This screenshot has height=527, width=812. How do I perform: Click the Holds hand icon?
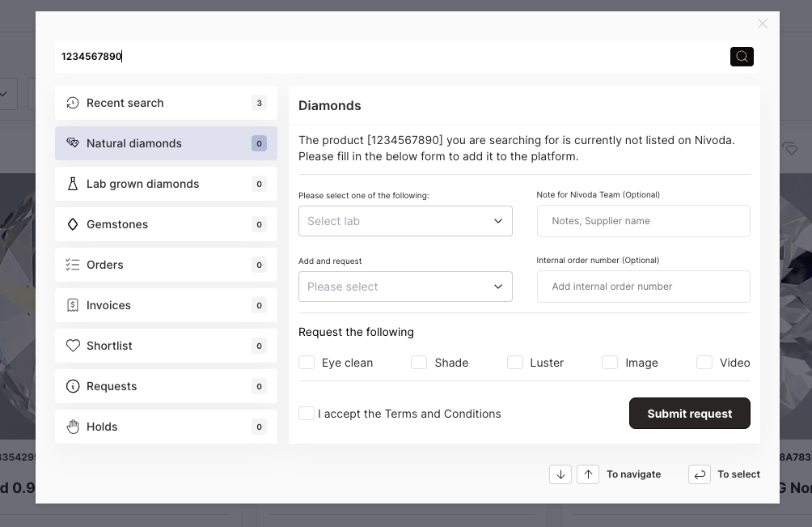(x=73, y=427)
